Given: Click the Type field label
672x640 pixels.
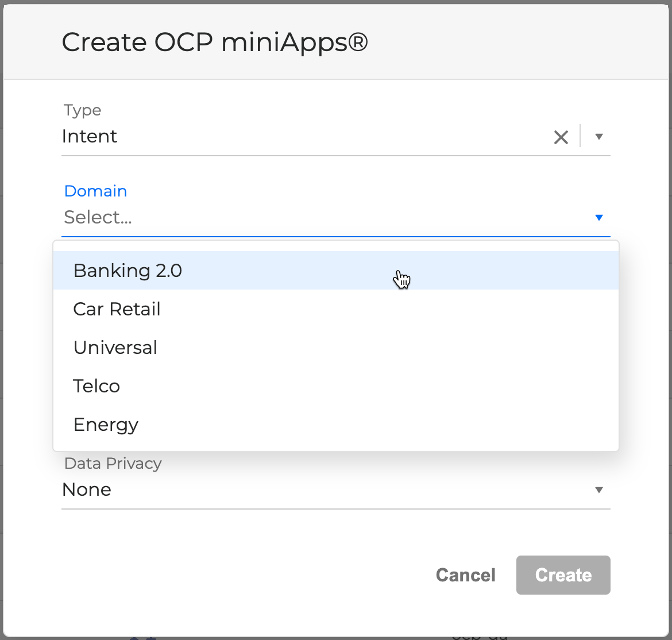Looking at the screenshot, I should (82, 110).
